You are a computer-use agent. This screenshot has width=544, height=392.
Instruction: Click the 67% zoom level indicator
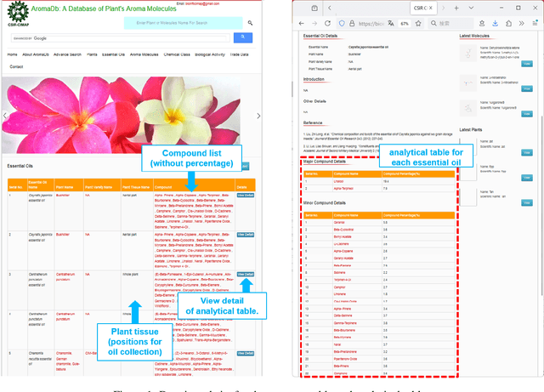(405, 24)
